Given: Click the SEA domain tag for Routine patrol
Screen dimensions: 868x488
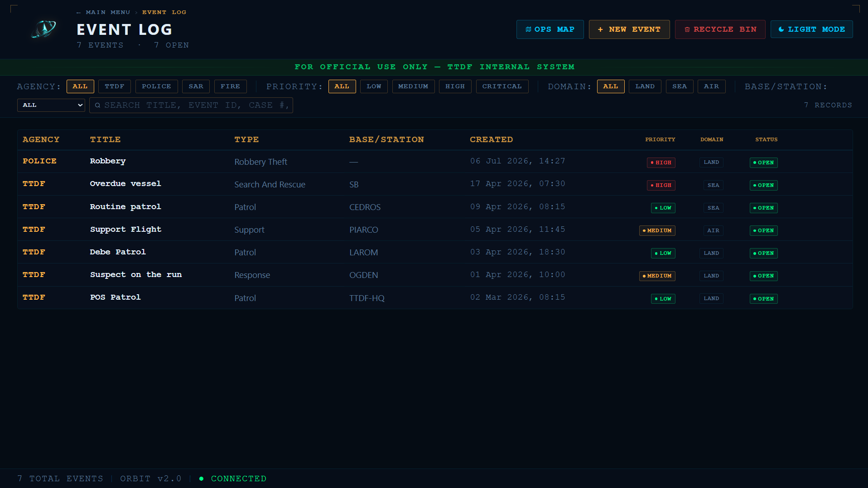Looking at the screenshot, I should pos(713,208).
